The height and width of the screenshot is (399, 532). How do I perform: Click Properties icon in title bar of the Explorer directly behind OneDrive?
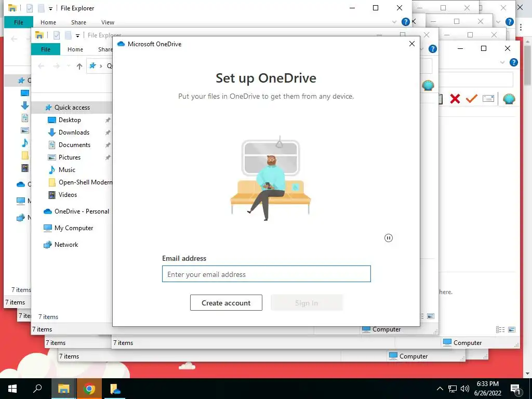click(57, 35)
